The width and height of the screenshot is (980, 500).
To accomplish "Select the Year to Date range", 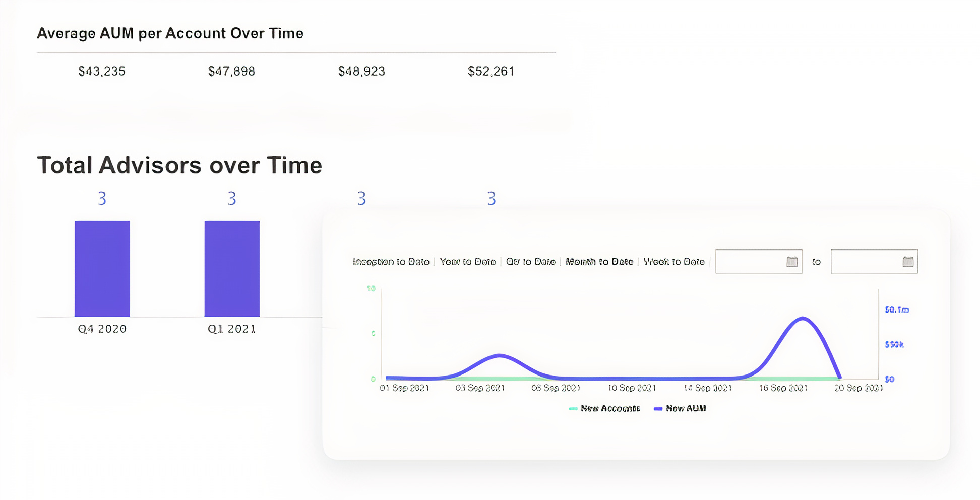I will pos(467,262).
